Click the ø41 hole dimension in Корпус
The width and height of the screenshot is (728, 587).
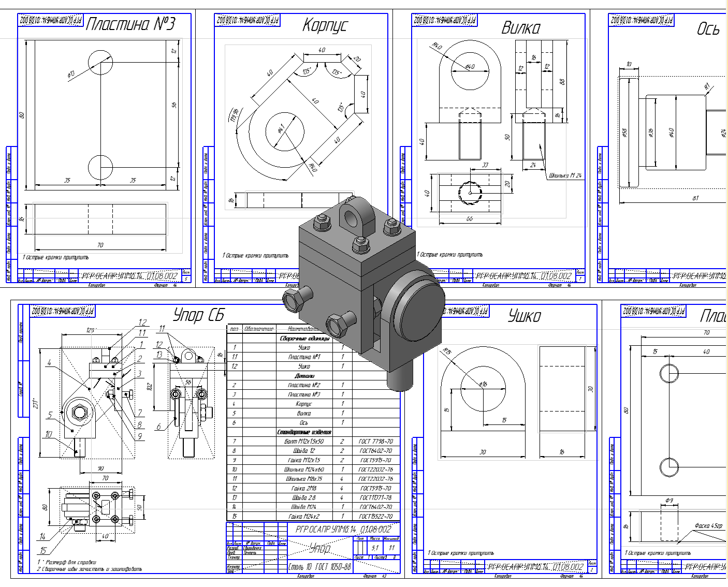[x=281, y=128]
